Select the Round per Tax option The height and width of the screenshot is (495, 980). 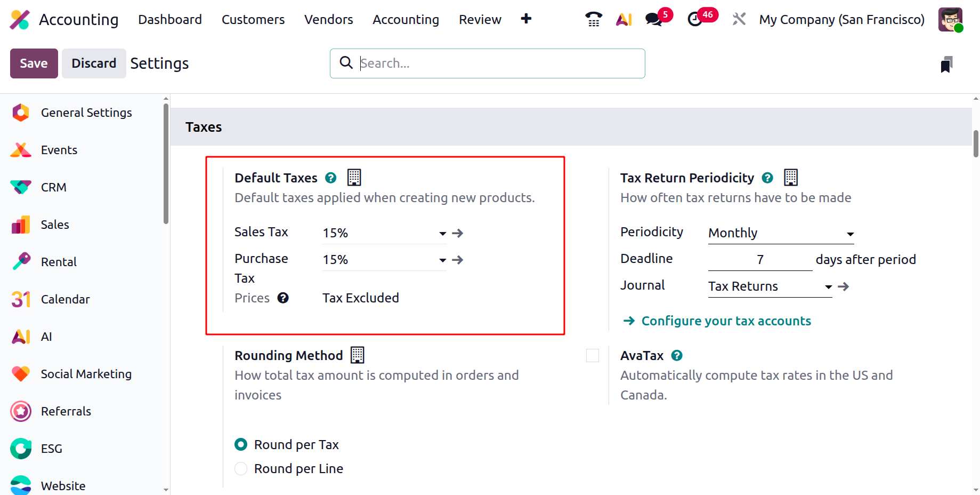tap(241, 444)
